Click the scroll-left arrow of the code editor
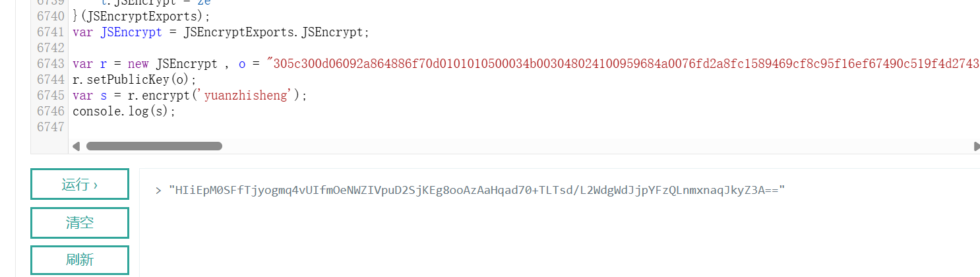Viewport: 980px width, 277px height. click(76, 146)
